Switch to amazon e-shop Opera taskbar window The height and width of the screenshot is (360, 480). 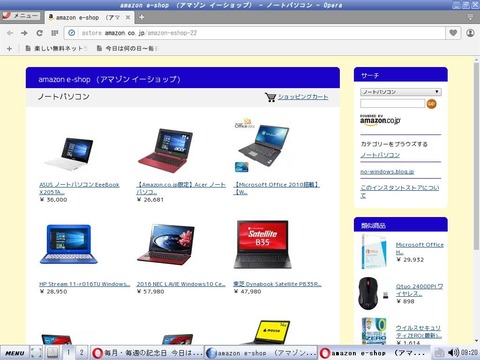tap(374, 353)
